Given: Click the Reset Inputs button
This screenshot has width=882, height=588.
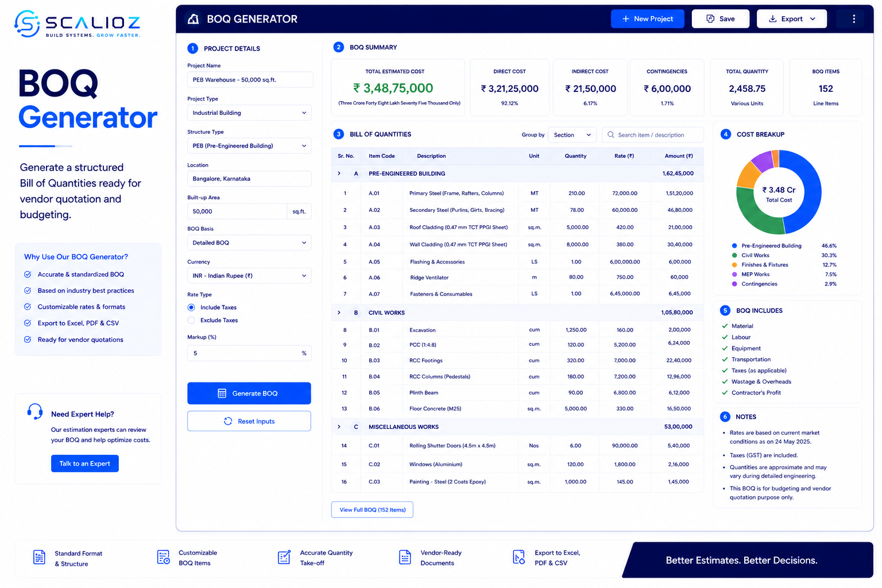Looking at the screenshot, I should click(249, 421).
